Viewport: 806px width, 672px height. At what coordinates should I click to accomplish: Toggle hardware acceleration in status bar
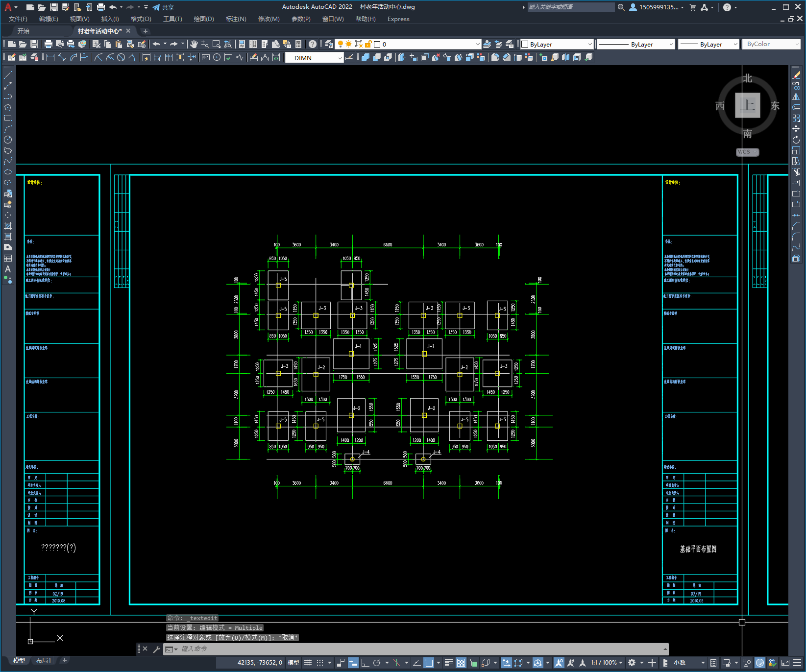point(760,663)
